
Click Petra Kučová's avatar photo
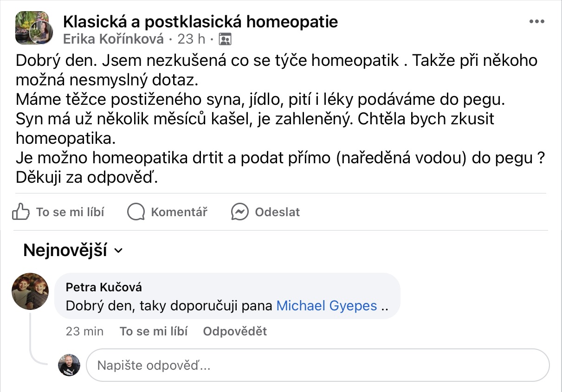click(x=30, y=291)
